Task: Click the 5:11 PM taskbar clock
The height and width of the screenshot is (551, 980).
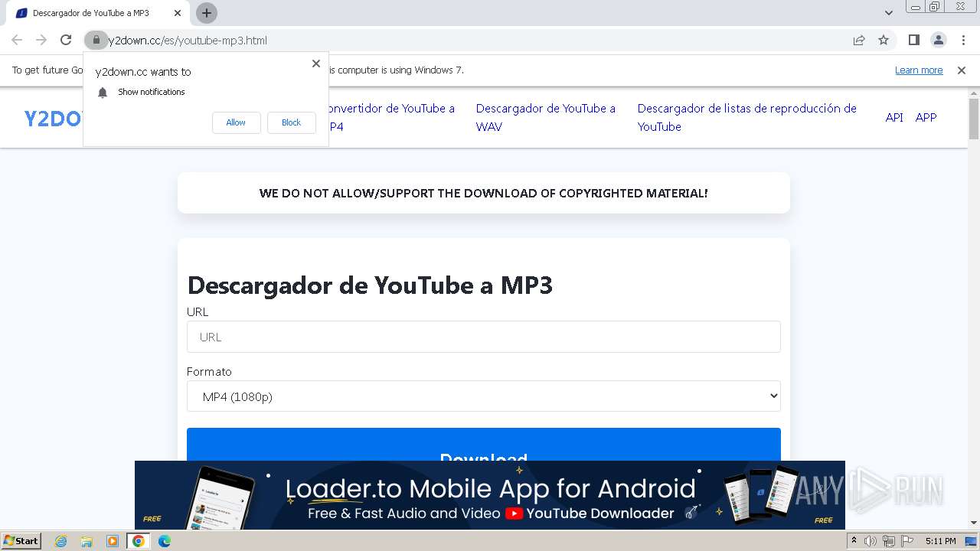Action: [940, 541]
